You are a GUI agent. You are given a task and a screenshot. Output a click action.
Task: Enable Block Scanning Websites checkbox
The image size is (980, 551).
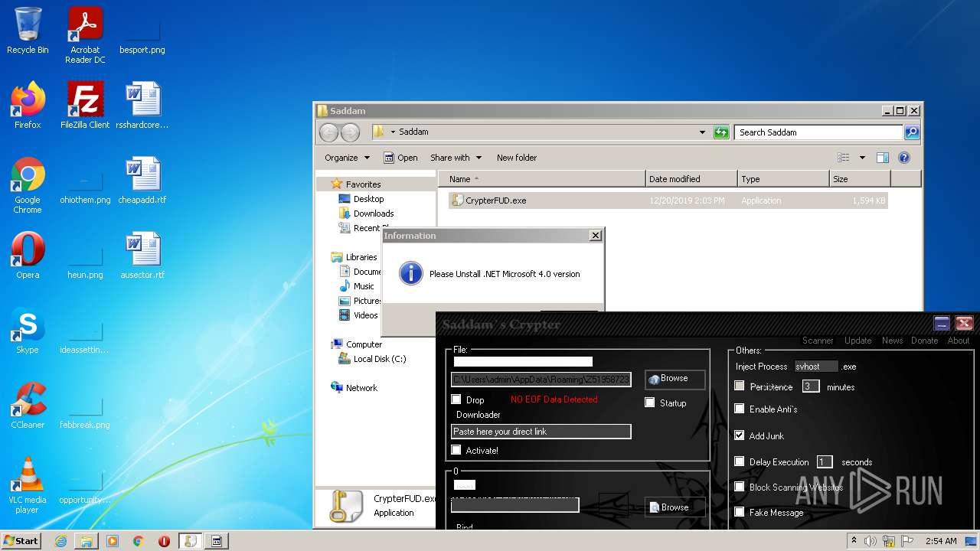(739, 487)
